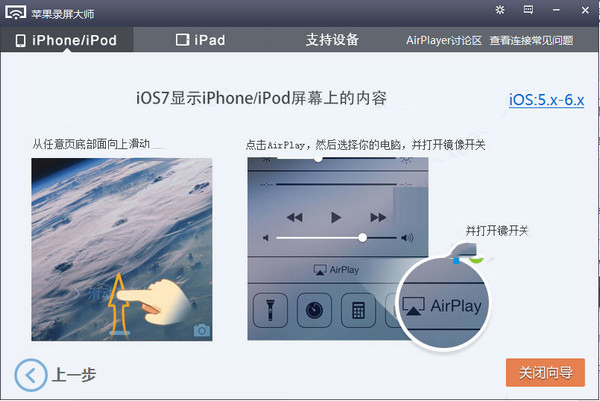Click the flashlight icon in control center image
600x401 pixels.
(270, 310)
